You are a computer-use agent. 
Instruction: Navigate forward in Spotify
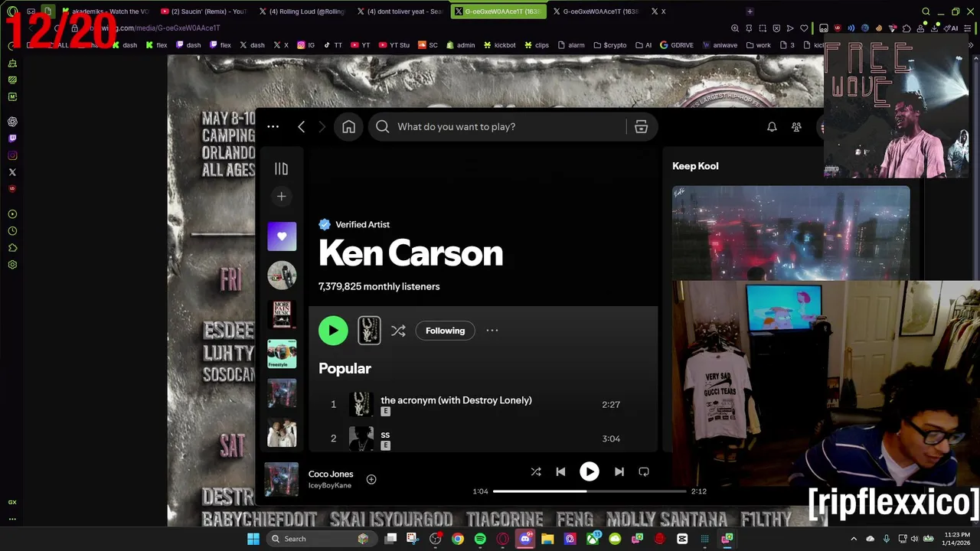click(322, 127)
